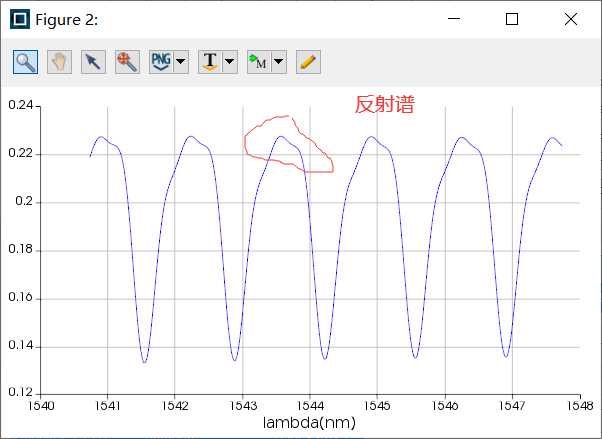Image resolution: width=602 pixels, height=439 pixels.
Task: Click the Figure 2: window title
Action: click(67, 20)
